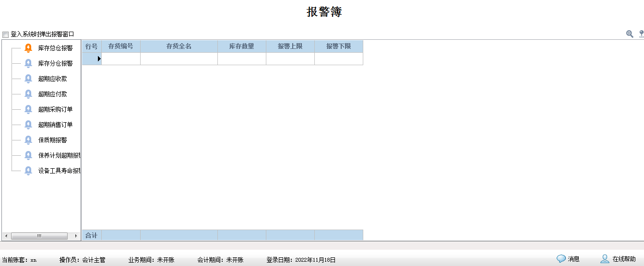Open 保养计划超期报警 tree entry
This screenshot has width=644, height=266.
pos(59,155)
